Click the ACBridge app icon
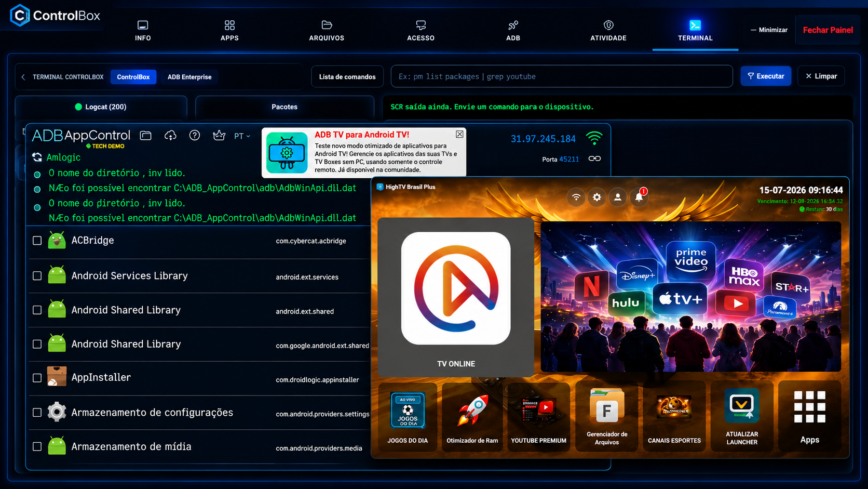The image size is (868, 489). pyautogui.click(x=57, y=240)
